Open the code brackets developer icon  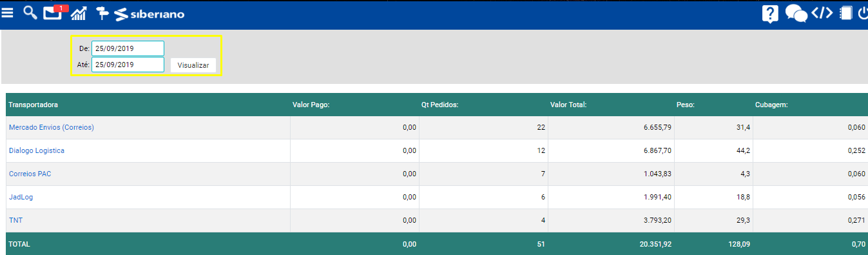coord(822,13)
